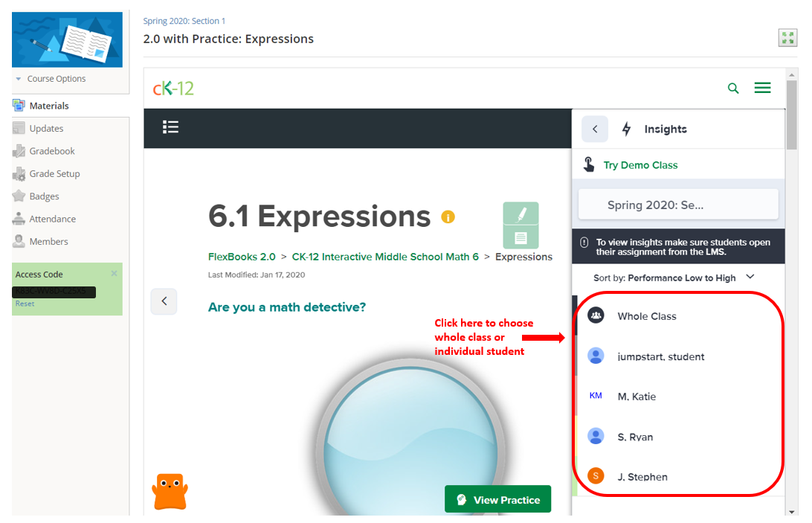Click the Expressions breadcrumb text
Image resolution: width=812 pixels, height=523 pixels.
(x=523, y=257)
